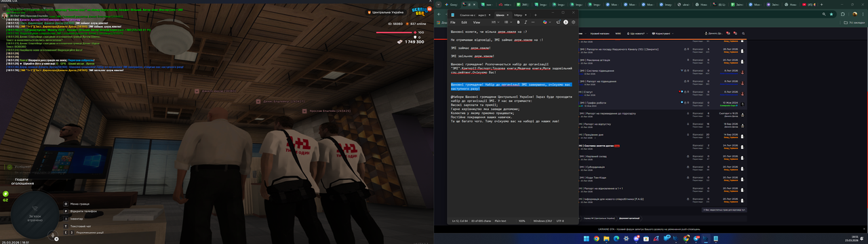Open Notepad View menu
This screenshot has height=244, width=868.
click(477, 22)
